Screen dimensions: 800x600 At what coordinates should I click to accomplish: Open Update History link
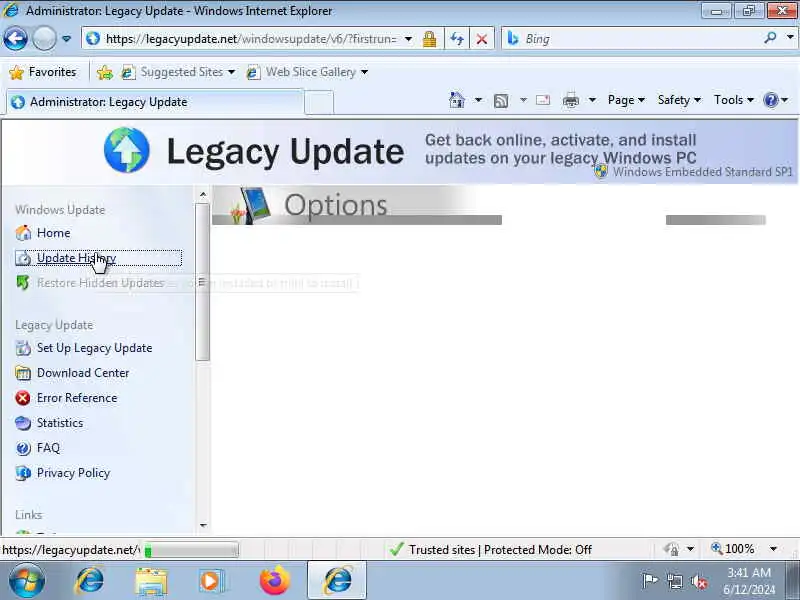[x=77, y=258]
